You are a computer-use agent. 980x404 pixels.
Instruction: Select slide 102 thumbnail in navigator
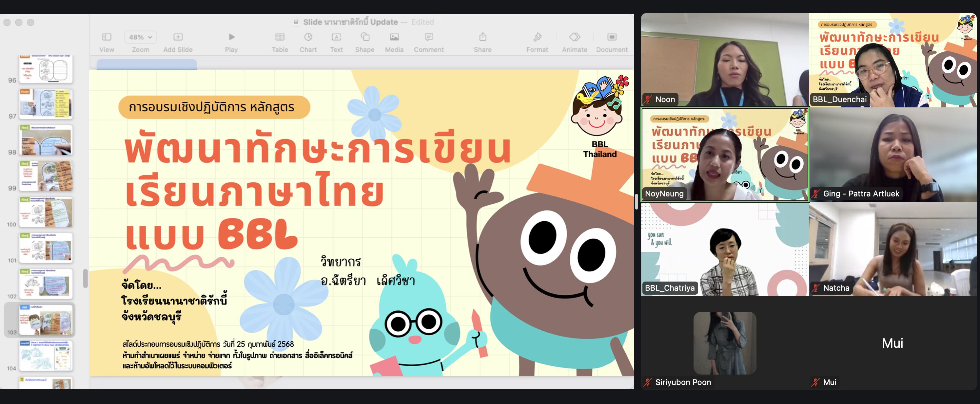46,284
